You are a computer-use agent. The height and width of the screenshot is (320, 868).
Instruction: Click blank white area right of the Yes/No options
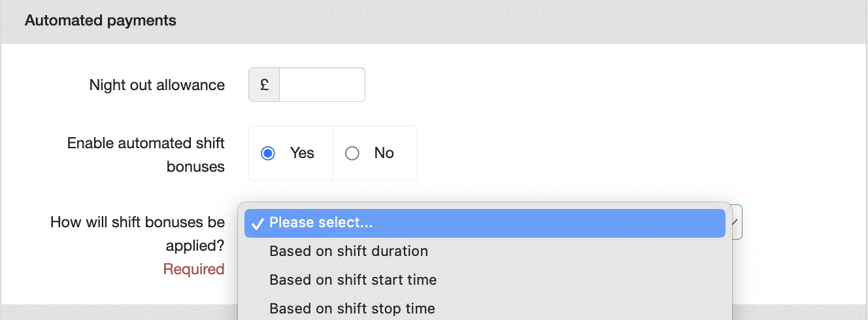coord(588,153)
